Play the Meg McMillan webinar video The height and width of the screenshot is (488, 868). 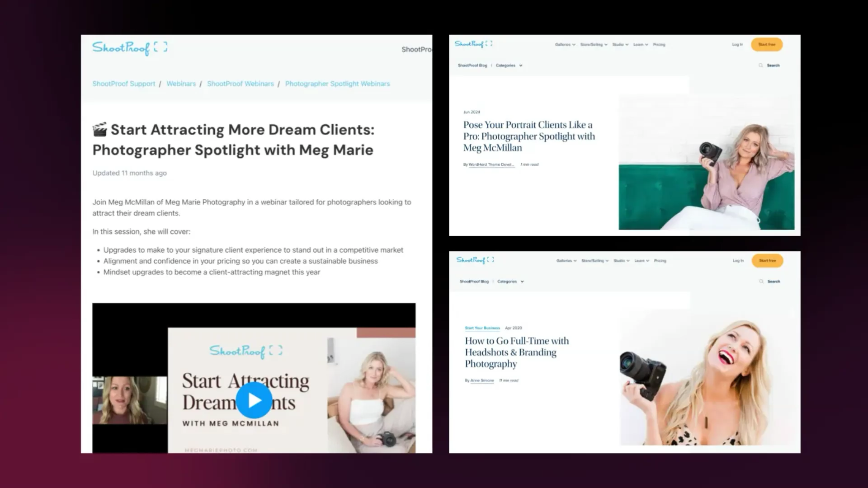click(x=254, y=400)
